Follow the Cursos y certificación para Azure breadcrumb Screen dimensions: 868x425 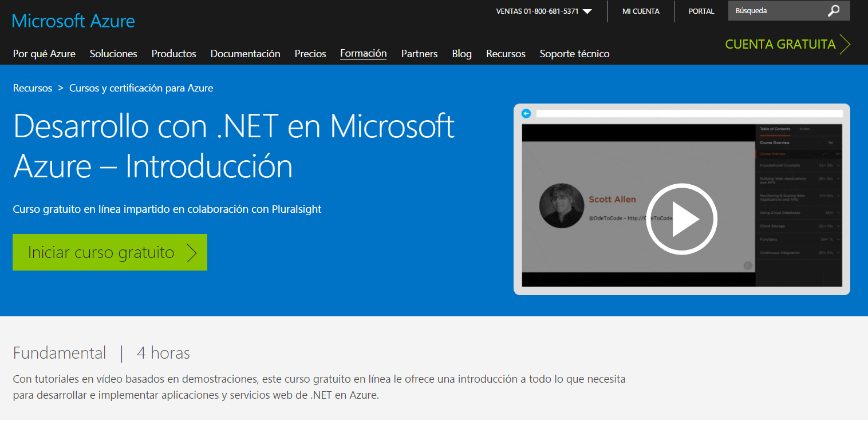(141, 88)
